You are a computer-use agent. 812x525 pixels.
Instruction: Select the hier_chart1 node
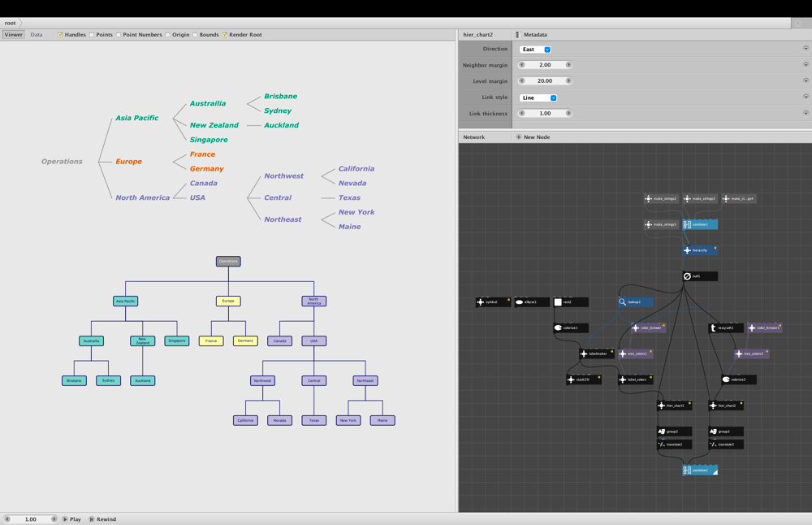tap(674, 406)
